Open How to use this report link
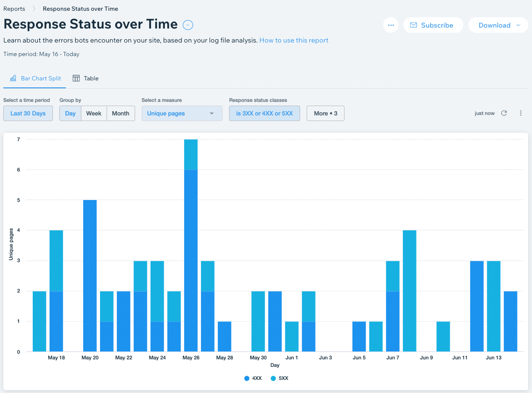Screen dimensions: 532x393 tap(294, 40)
